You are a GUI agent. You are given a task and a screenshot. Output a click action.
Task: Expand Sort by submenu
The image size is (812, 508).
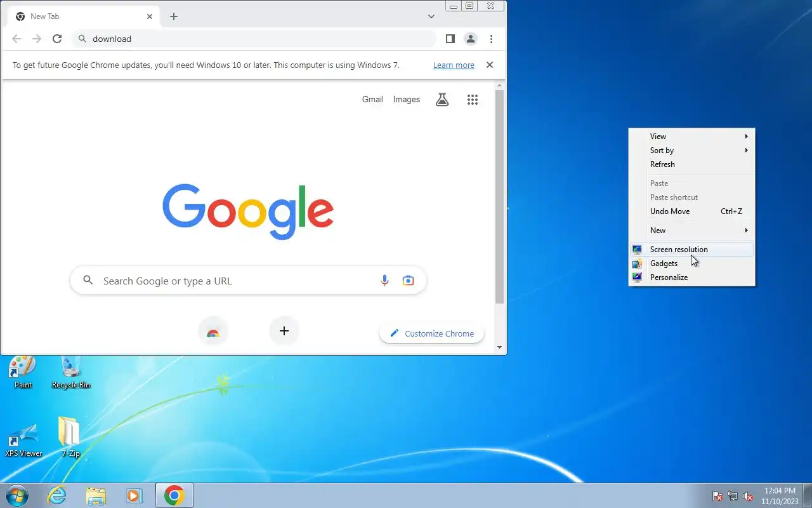coord(691,150)
